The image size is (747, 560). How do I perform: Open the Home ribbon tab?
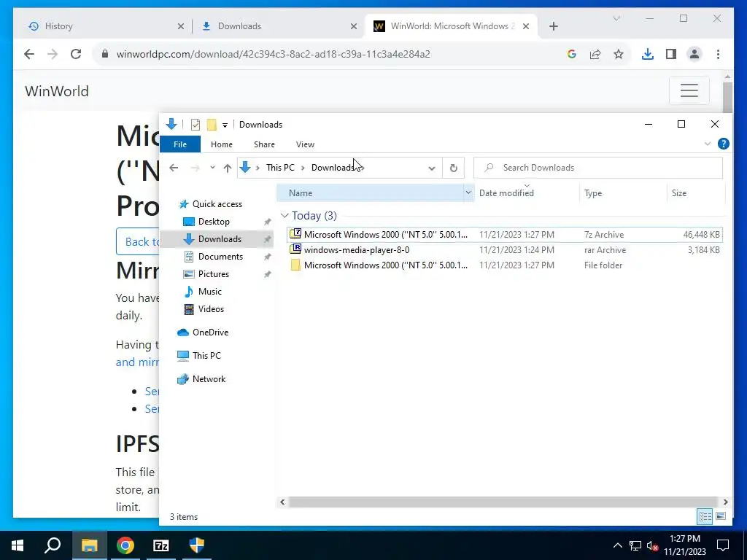coord(222,144)
